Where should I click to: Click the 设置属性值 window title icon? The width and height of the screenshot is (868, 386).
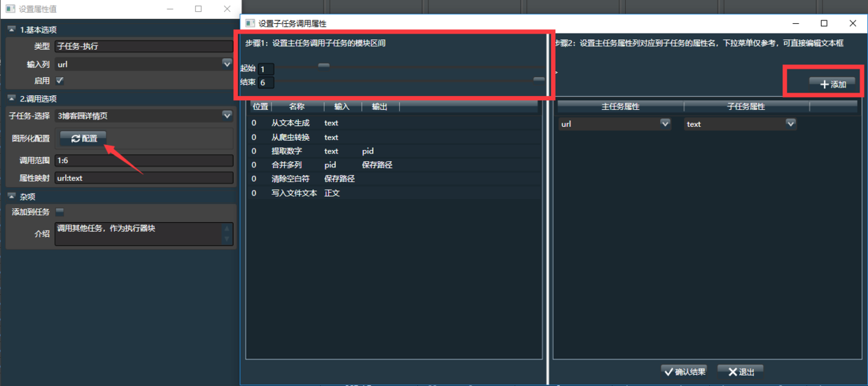[x=10, y=9]
